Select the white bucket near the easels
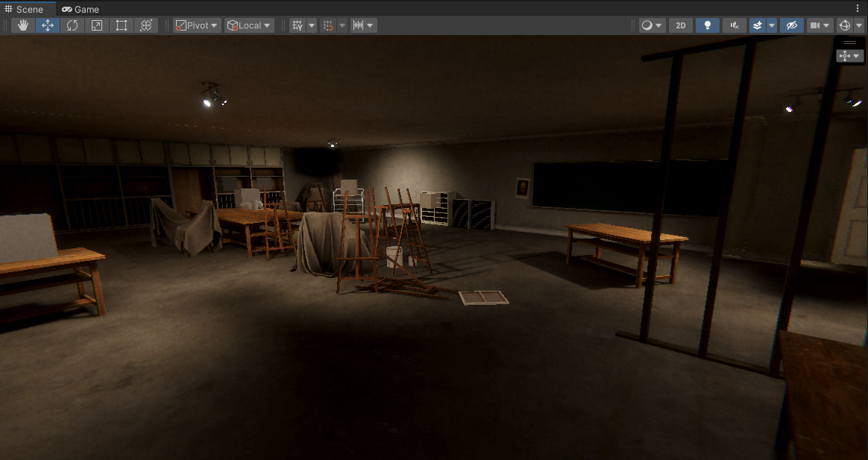The image size is (868, 460). tap(394, 257)
